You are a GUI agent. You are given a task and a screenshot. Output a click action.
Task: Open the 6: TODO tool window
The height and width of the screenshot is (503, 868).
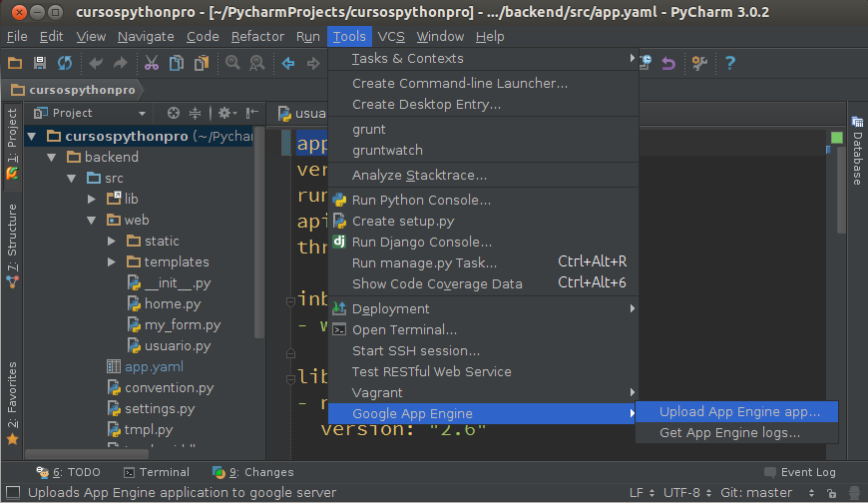pos(69,472)
